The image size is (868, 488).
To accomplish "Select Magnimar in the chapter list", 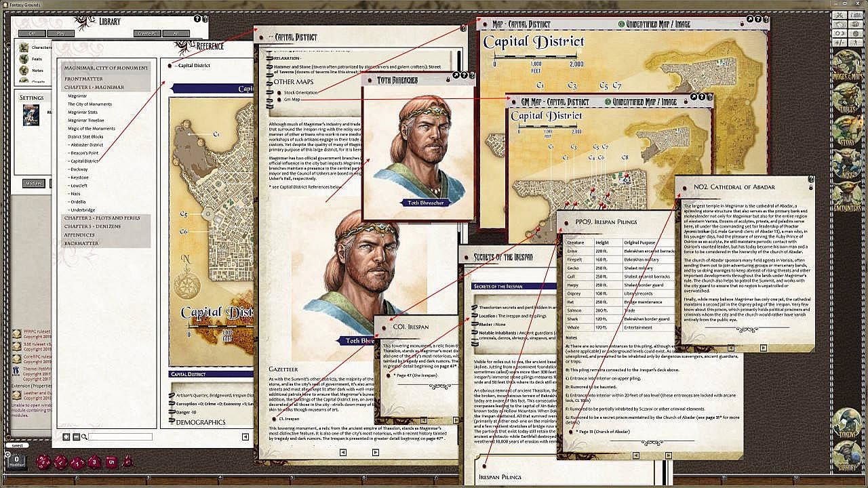I will 77,96.
